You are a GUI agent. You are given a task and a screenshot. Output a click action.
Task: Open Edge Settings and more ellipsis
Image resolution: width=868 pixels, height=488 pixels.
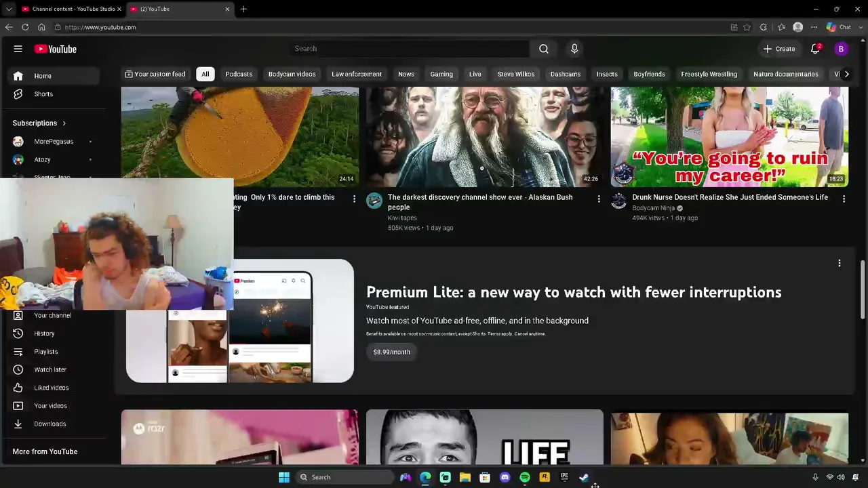(814, 27)
